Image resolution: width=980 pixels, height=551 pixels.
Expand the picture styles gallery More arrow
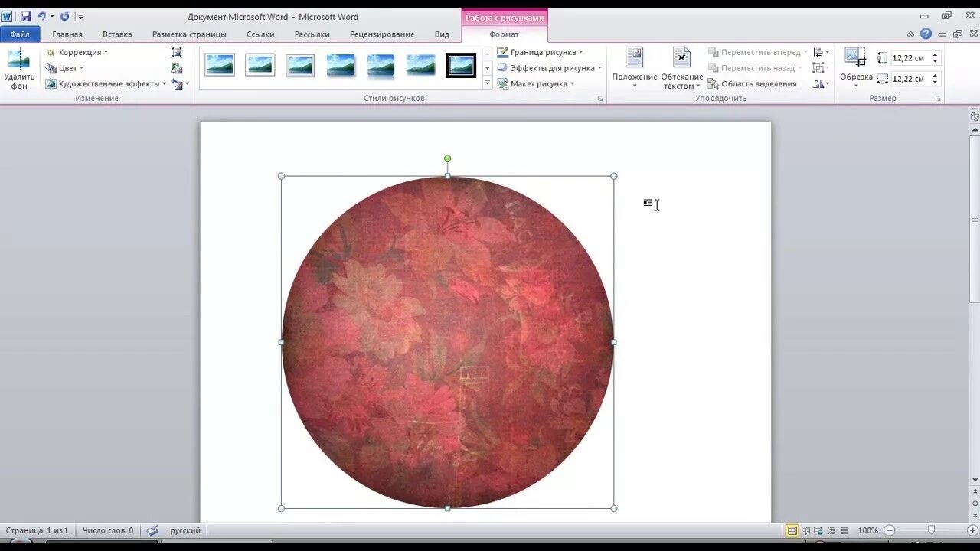click(x=488, y=83)
